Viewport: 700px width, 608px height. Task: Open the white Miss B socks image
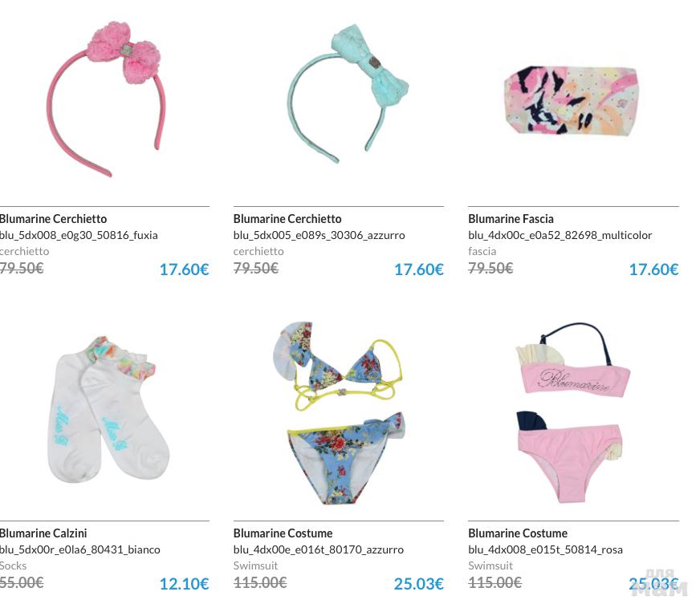click(x=107, y=410)
